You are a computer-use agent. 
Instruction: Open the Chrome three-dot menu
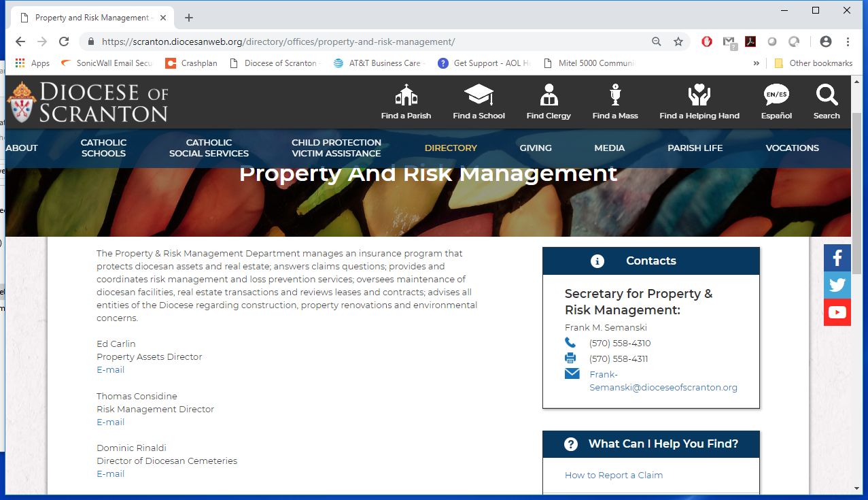(848, 41)
